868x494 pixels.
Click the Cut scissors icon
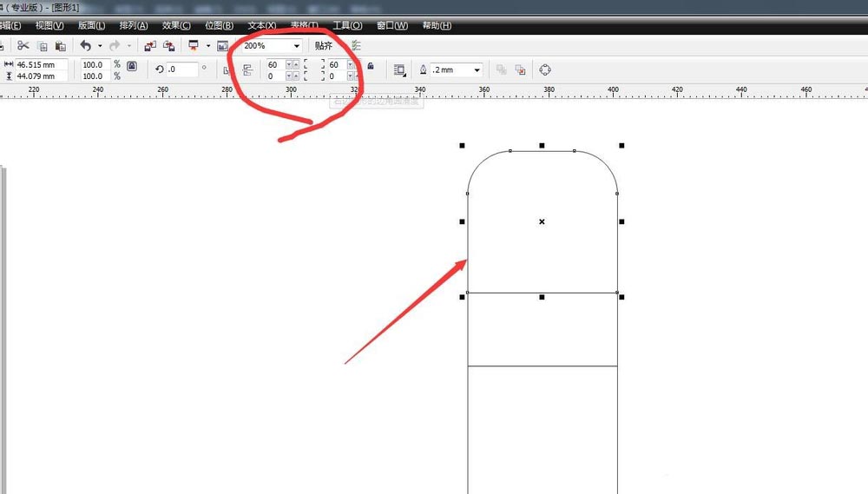click(x=23, y=45)
